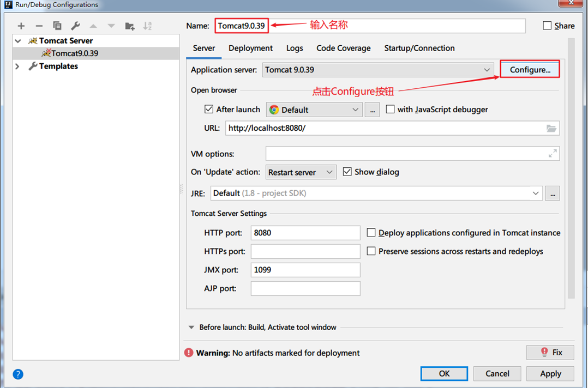Click the Cancel button
Screen dimensions: 588x388
(x=497, y=373)
